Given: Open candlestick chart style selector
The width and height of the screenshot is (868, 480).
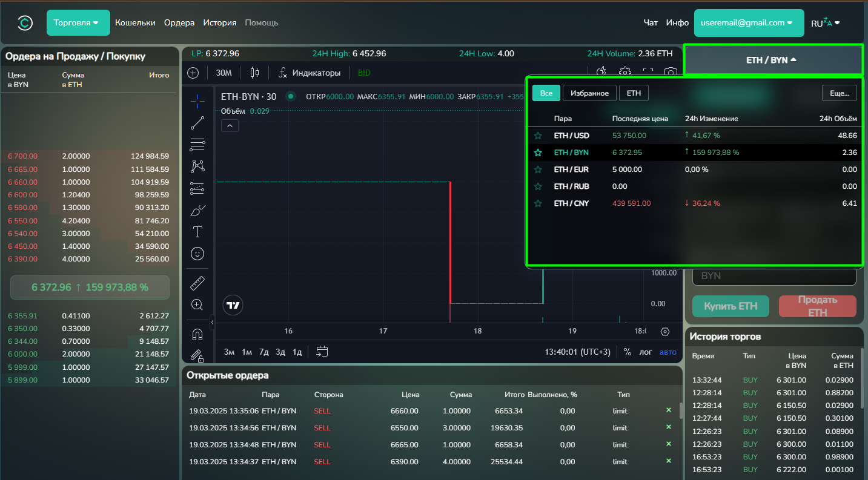Looking at the screenshot, I should (254, 73).
